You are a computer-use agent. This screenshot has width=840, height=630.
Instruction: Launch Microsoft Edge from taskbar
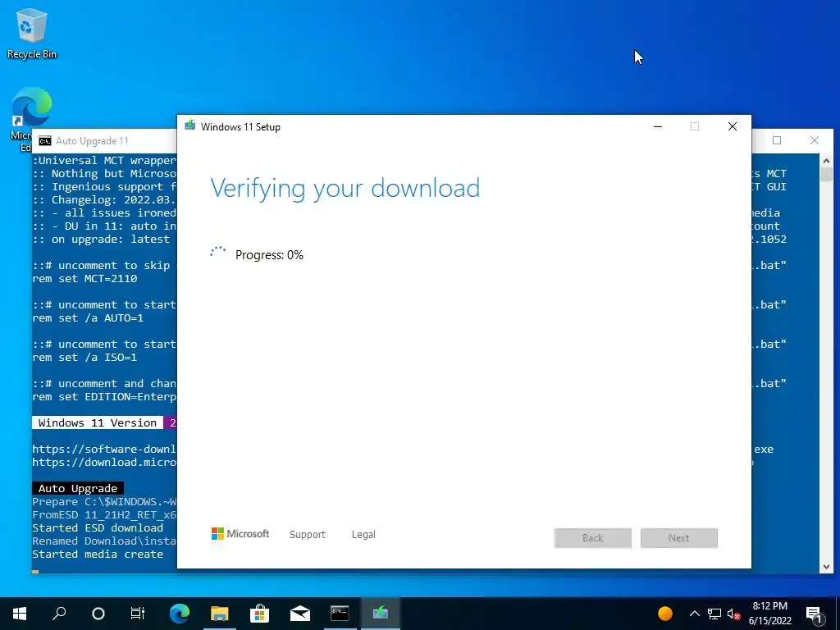pos(180,614)
